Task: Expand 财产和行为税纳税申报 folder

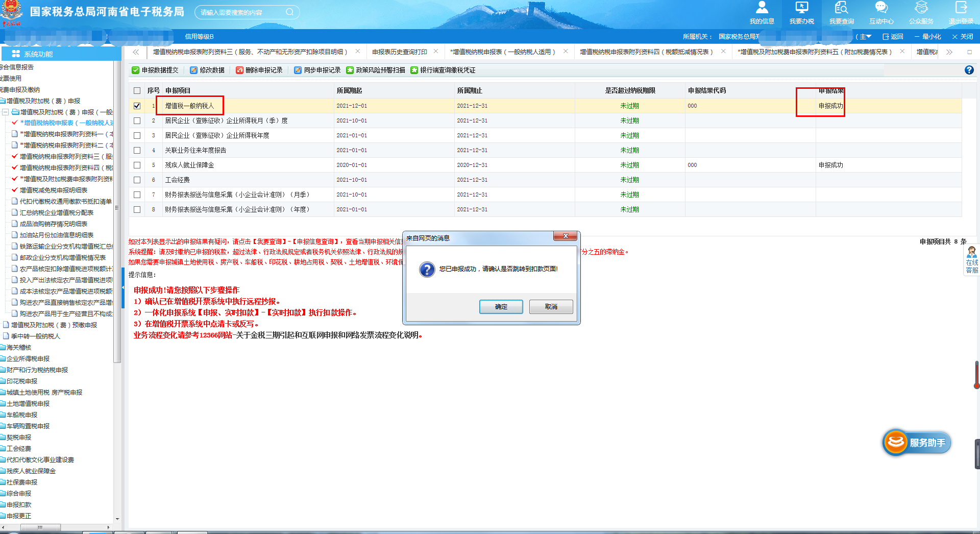Action: coord(37,370)
